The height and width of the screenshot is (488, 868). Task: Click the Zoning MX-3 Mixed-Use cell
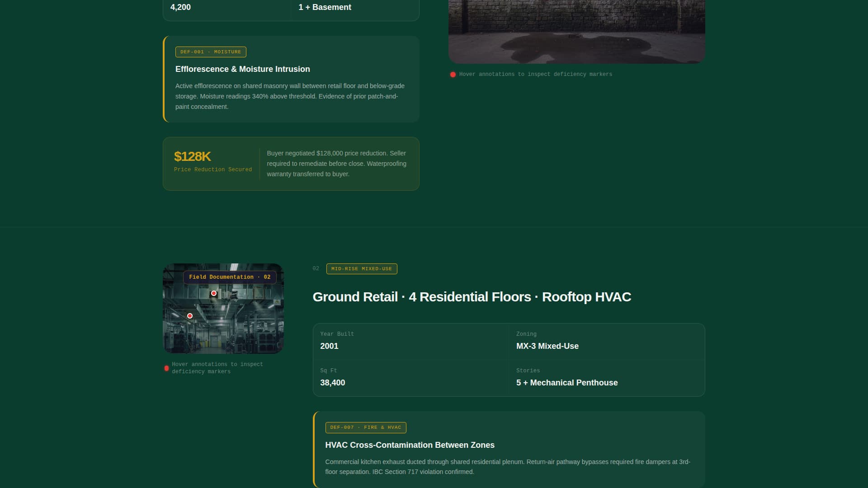606,341
